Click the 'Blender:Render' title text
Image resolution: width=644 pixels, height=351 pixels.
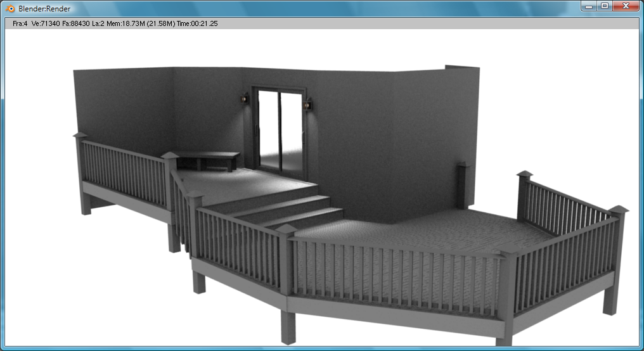coord(44,9)
